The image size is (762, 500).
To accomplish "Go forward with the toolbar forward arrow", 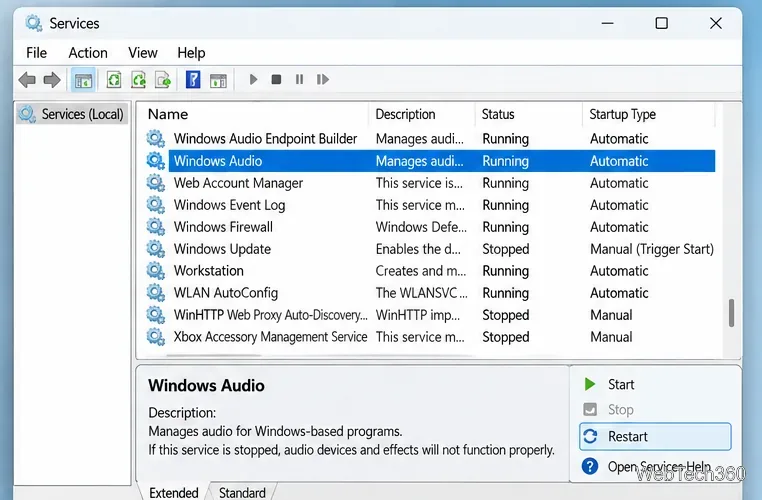I will 52,80.
